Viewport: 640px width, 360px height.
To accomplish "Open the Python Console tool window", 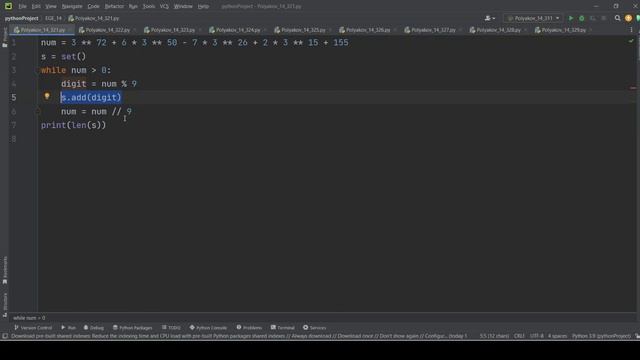I will [x=208, y=327].
